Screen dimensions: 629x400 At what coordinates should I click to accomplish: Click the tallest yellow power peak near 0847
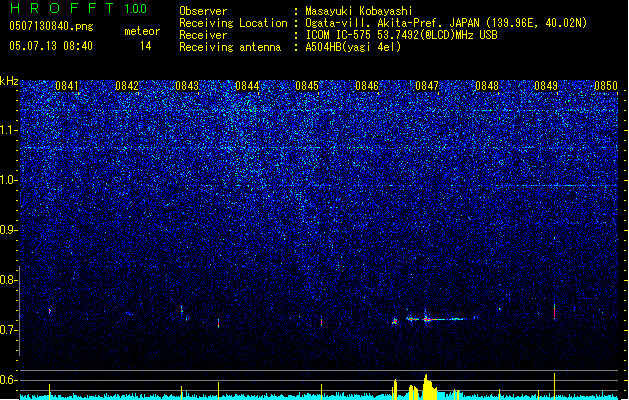tap(428, 387)
